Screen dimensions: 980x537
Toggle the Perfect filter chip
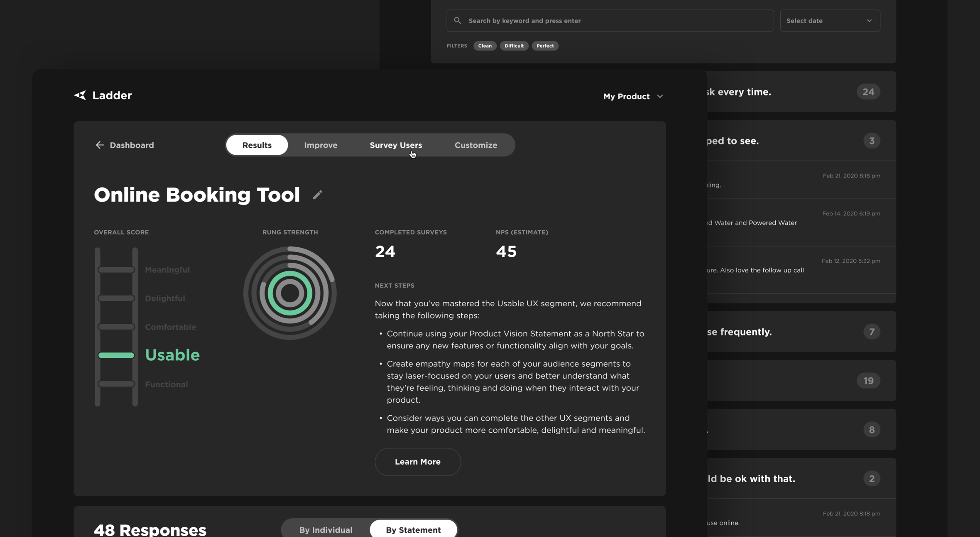(x=545, y=46)
